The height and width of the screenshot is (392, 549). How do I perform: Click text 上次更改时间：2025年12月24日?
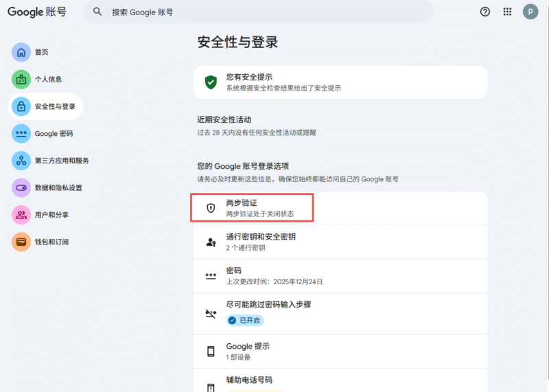click(274, 281)
